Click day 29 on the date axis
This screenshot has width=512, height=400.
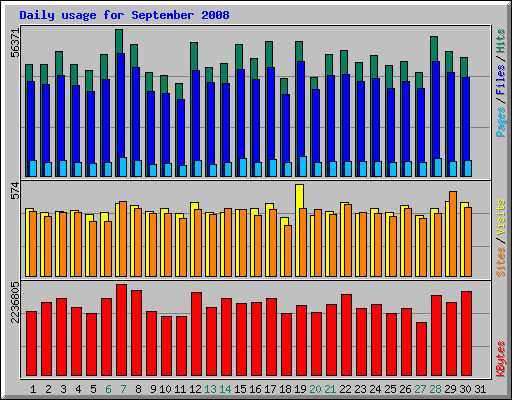450,389
